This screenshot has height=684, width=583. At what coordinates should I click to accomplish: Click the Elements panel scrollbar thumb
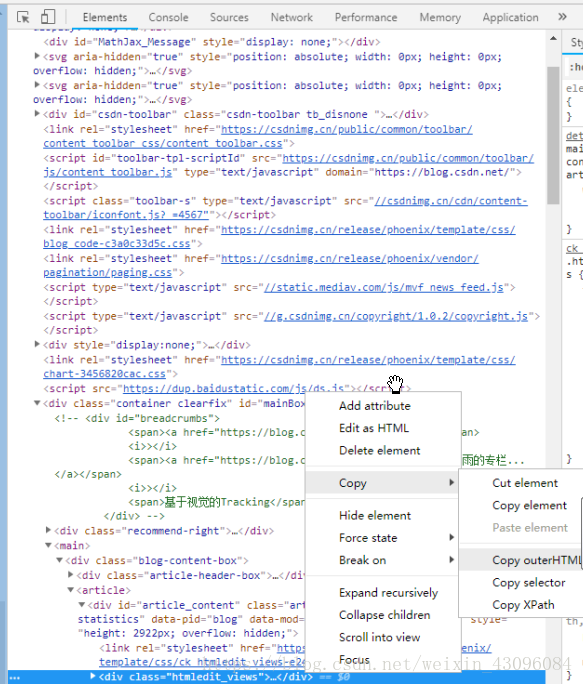[553, 135]
